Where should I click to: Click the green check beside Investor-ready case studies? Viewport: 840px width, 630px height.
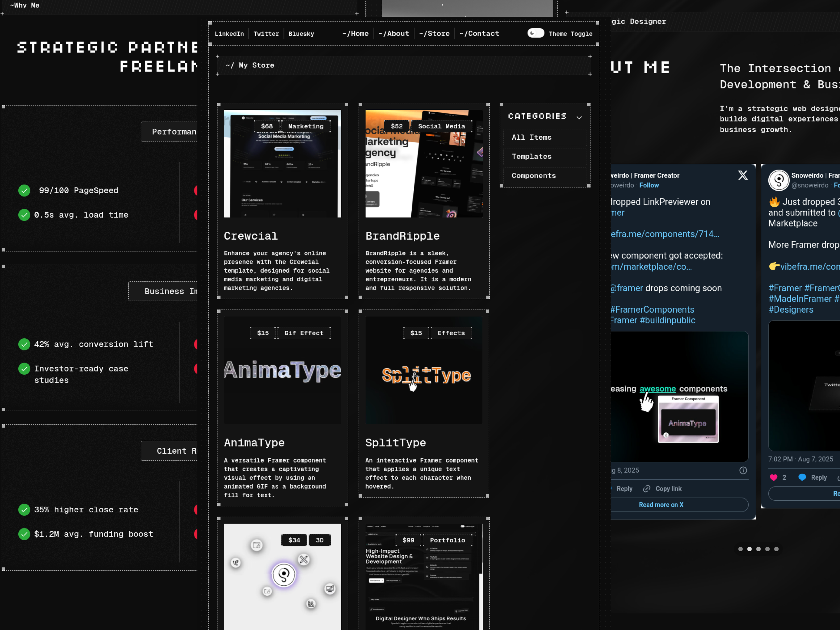(x=24, y=369)
